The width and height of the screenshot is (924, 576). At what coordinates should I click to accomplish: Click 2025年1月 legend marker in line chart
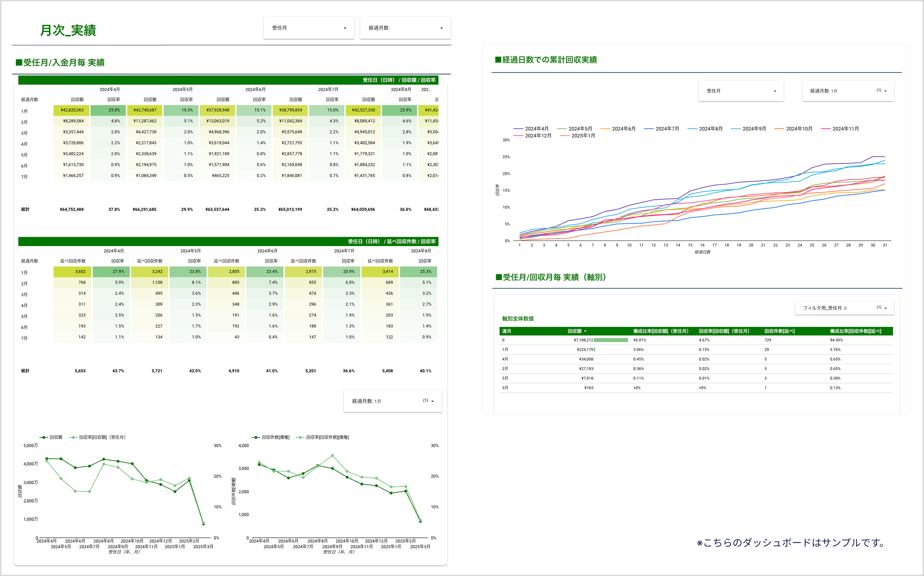(x=565, y=136)
